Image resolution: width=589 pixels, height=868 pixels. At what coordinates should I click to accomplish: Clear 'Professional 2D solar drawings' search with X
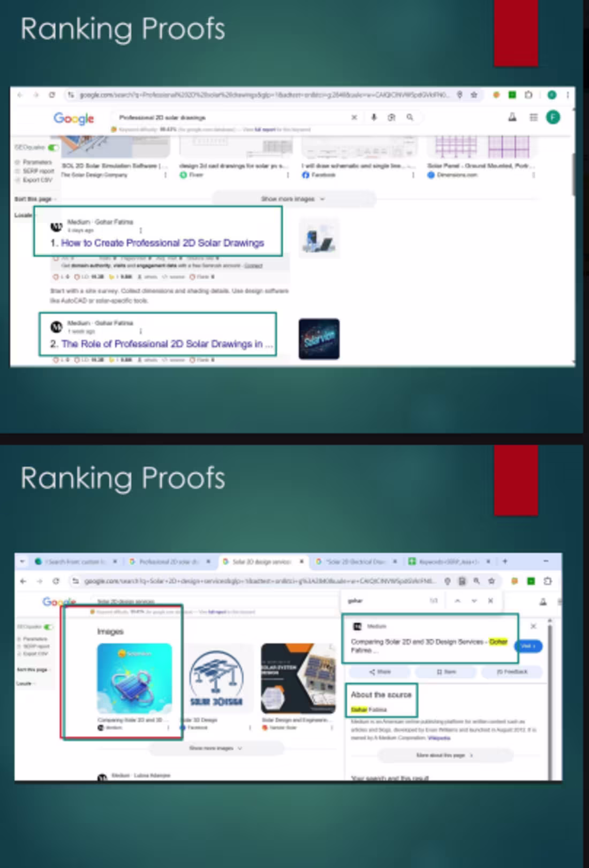click(x=354, y=117)
